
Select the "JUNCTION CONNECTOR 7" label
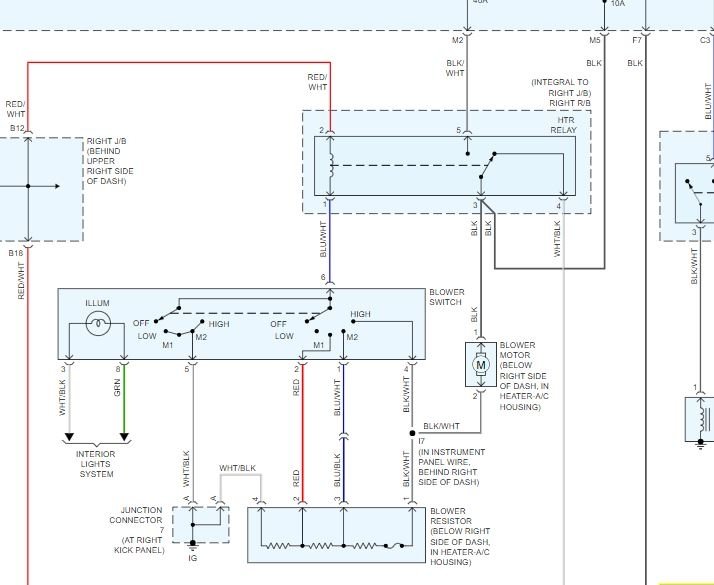tap(136, 520)
